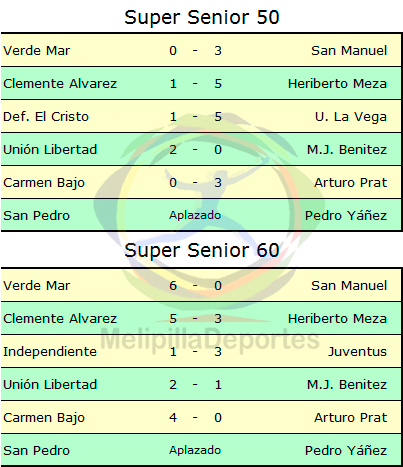Click Carmen Bajo in Super Senior 60
The image size is (403, 467).
click(x=44, y=418)
